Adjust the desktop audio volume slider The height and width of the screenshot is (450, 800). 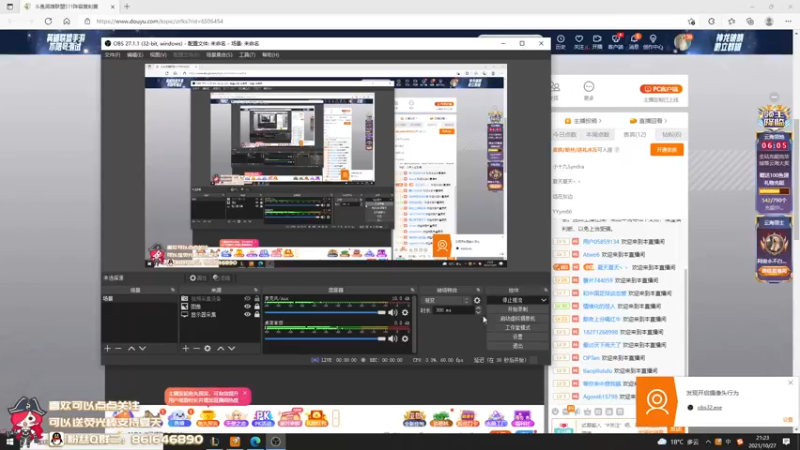325,338
